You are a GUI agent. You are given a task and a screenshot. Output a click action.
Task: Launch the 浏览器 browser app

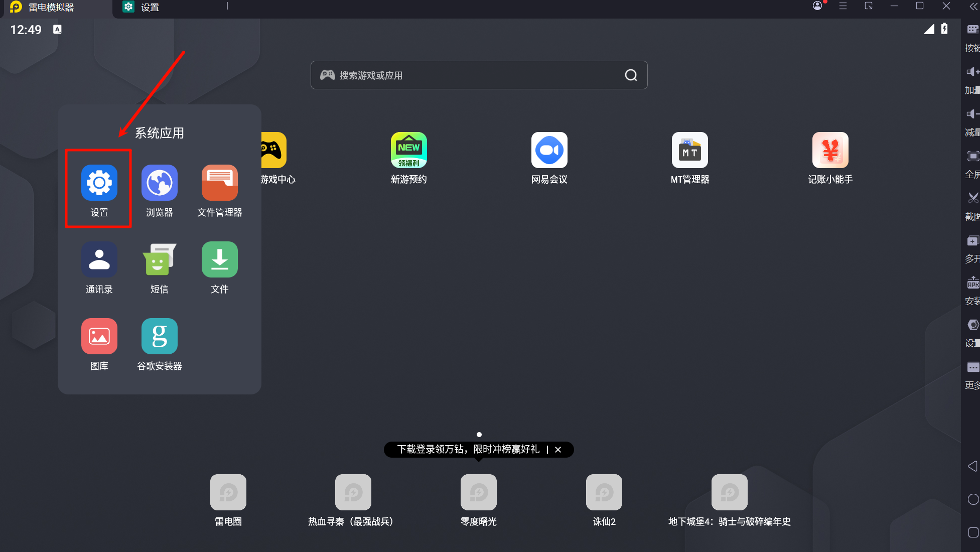pyautogui.click(x=159, y=183)
